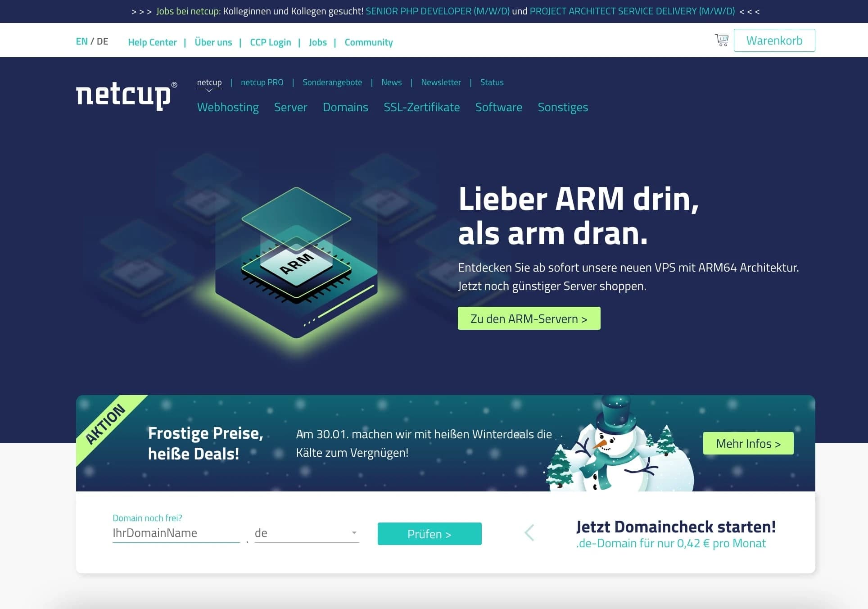The height and width of the screenshot is (609, 868).
Task: Open the Sonderangebote page
Action: point(332,82)
